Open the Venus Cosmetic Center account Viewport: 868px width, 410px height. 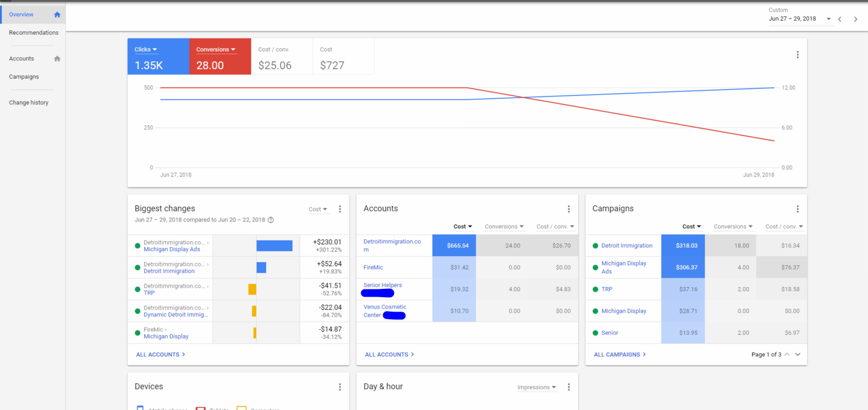[385, 311]
